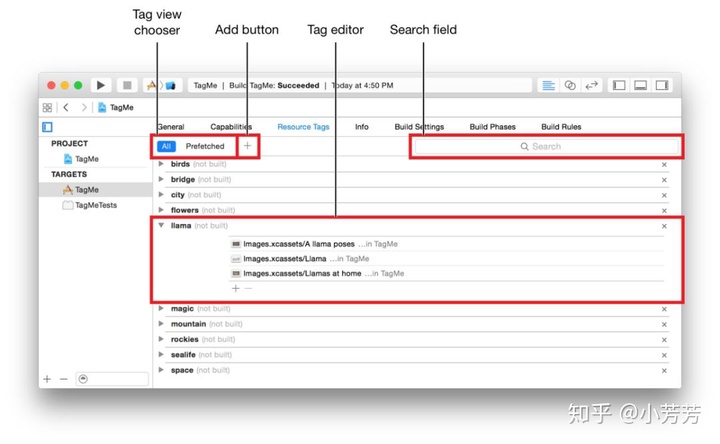The image size is (720, 444).
Task: Click the build status activity view
Action: coord(360,85)
